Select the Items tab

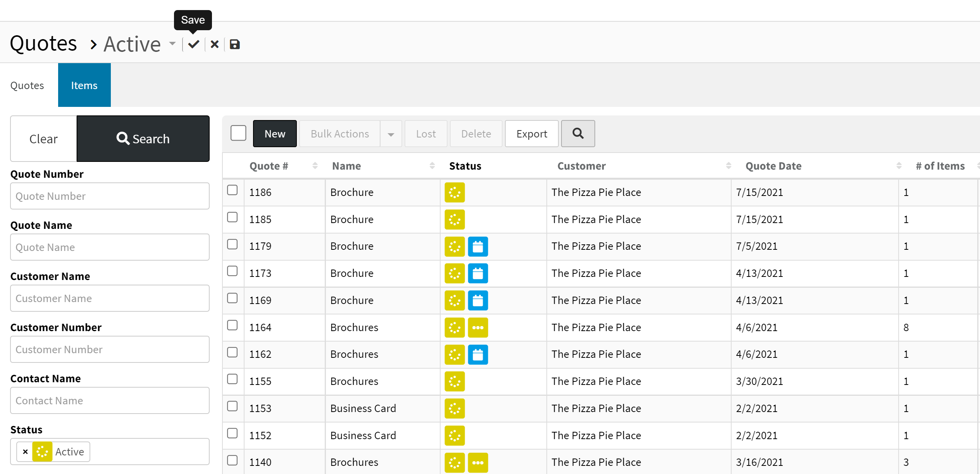tap(84, 85)
